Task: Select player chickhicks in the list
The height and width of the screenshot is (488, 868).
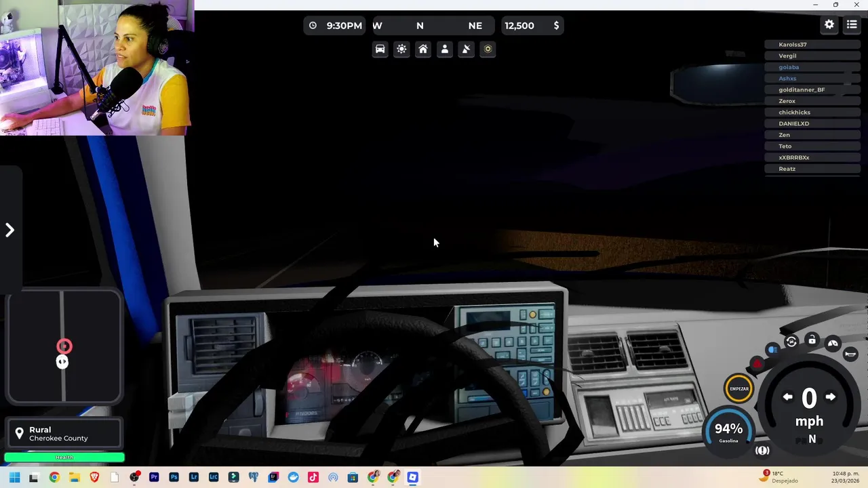Action: (x=812, y=113)
